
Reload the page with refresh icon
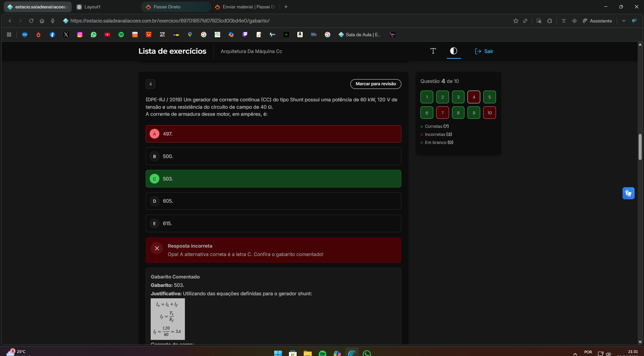(31, 21)
